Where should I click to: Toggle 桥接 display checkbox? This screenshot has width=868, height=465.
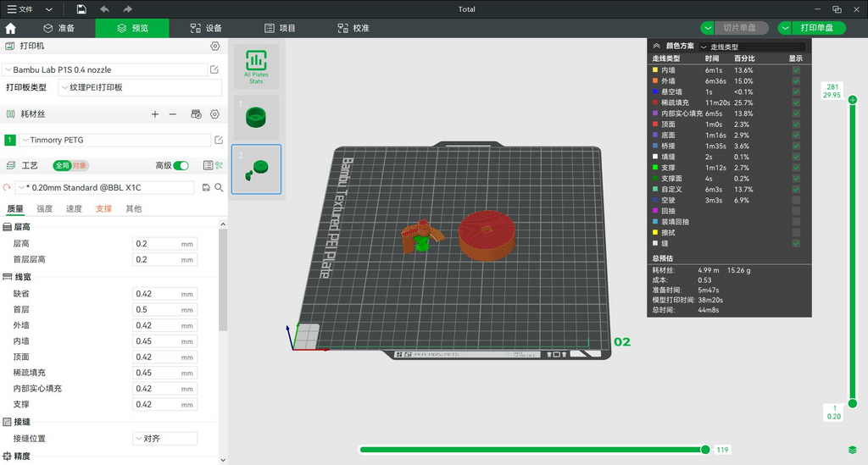pos(796,146)
